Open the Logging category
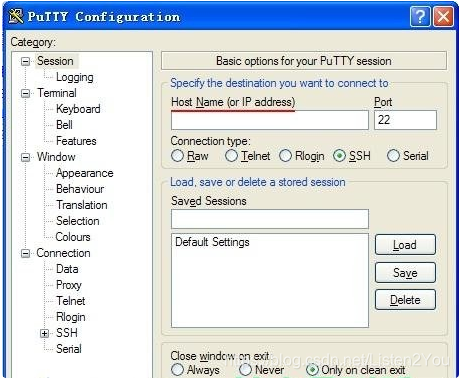 click(x=75, y=77)
